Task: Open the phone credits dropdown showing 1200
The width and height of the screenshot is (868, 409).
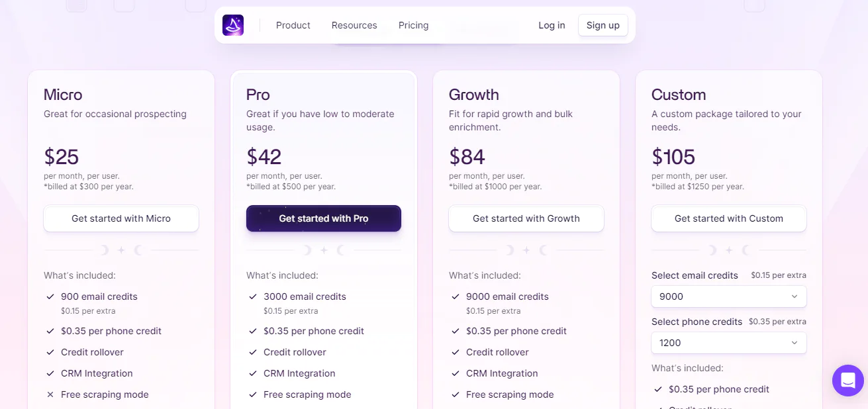Action: [728, 343]
